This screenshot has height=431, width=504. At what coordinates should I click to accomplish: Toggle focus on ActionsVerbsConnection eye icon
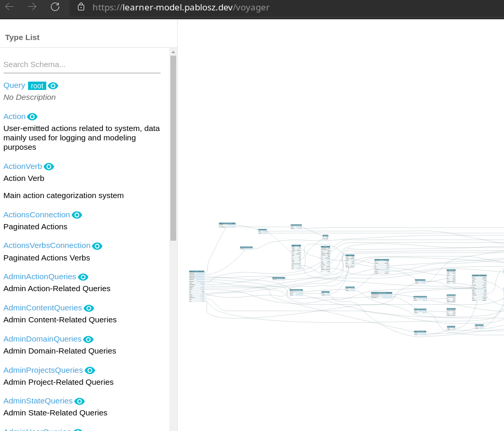coord(97,246)
